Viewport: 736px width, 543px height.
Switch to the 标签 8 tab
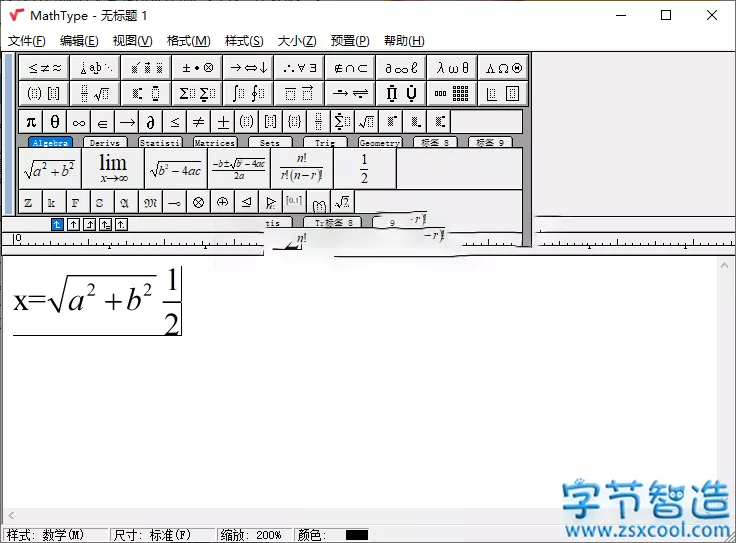pyautogui.click(x=435, y=143)
